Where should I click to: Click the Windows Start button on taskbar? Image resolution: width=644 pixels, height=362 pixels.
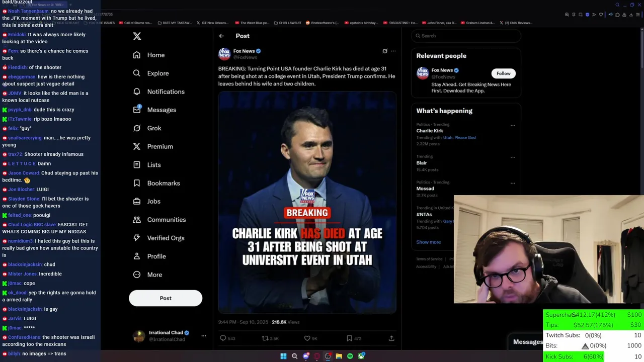[x=283, y=356]
